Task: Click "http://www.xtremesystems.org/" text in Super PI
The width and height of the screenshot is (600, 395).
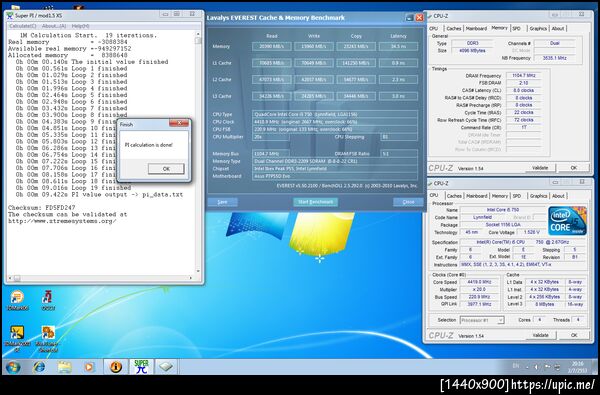Action: pyautogui.click(x=62, y=221)
